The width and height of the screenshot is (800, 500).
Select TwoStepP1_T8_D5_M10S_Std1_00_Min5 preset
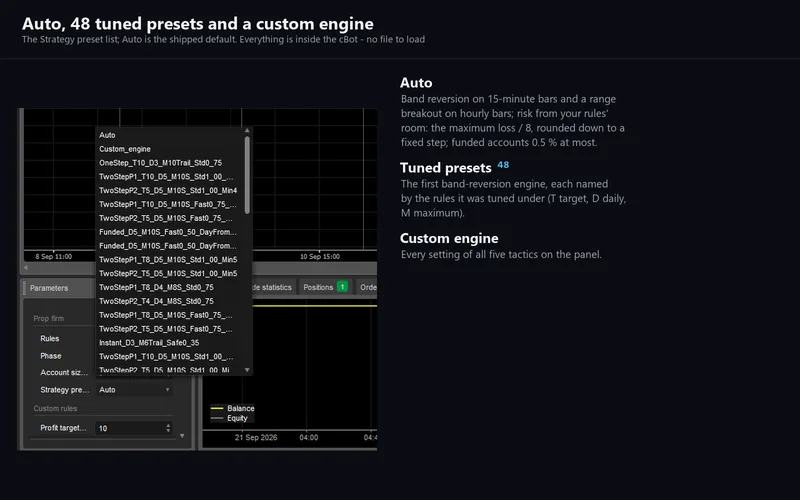(x=170, y=259)
